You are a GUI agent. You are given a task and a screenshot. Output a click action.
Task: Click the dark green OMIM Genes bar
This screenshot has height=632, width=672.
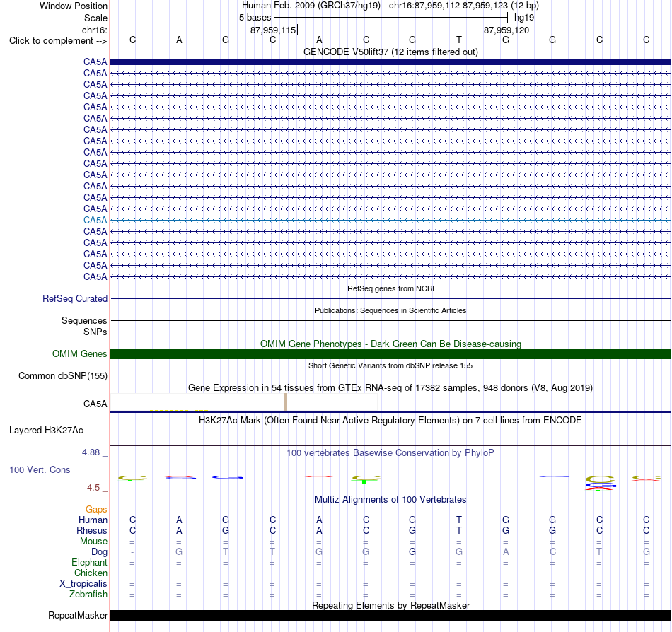pyautogui.click(x=390, y=353)
